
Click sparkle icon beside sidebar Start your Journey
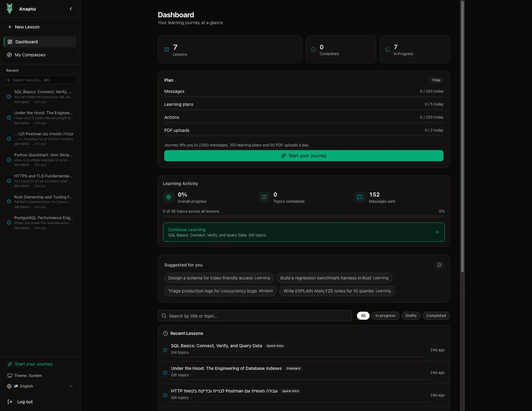[10, 364]
